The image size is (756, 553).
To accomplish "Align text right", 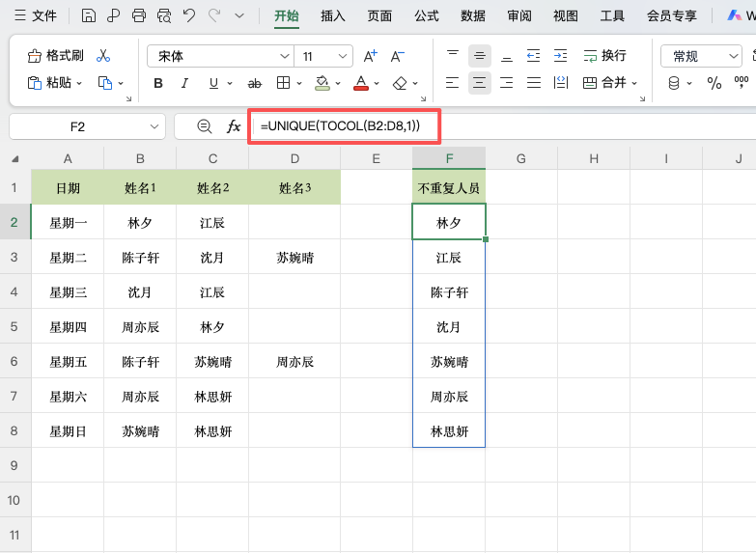I will pyautogui.click(x=506, y=83).
